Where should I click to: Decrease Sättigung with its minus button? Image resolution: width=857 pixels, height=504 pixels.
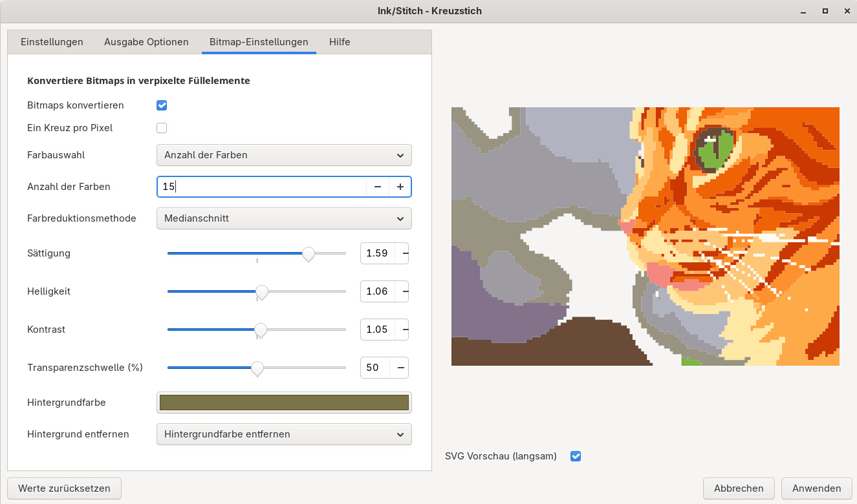tap(404, 253)
